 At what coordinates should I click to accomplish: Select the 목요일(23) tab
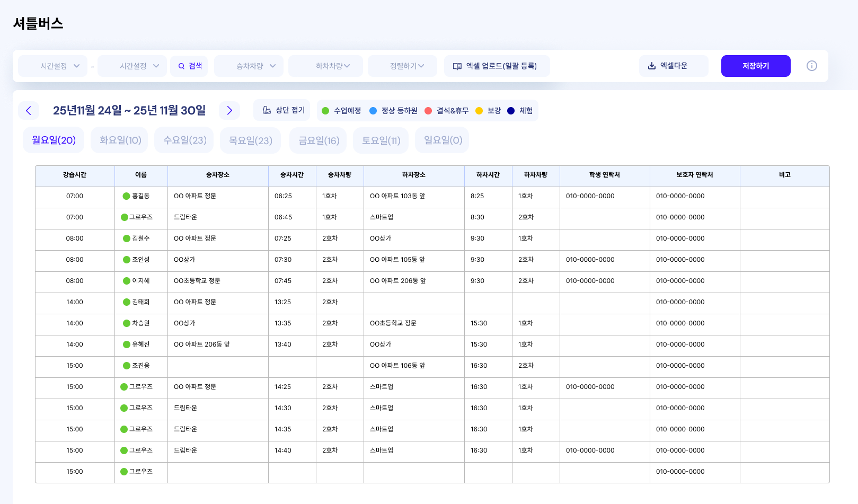[x=250, y=140]
